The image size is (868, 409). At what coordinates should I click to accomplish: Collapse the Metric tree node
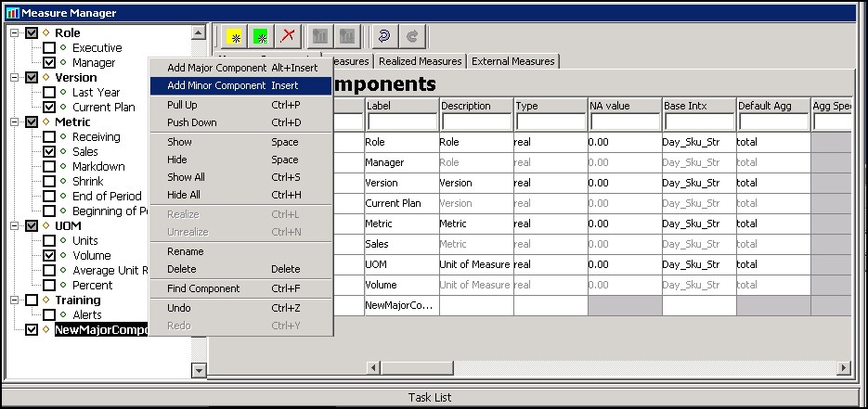coord(15,122)
